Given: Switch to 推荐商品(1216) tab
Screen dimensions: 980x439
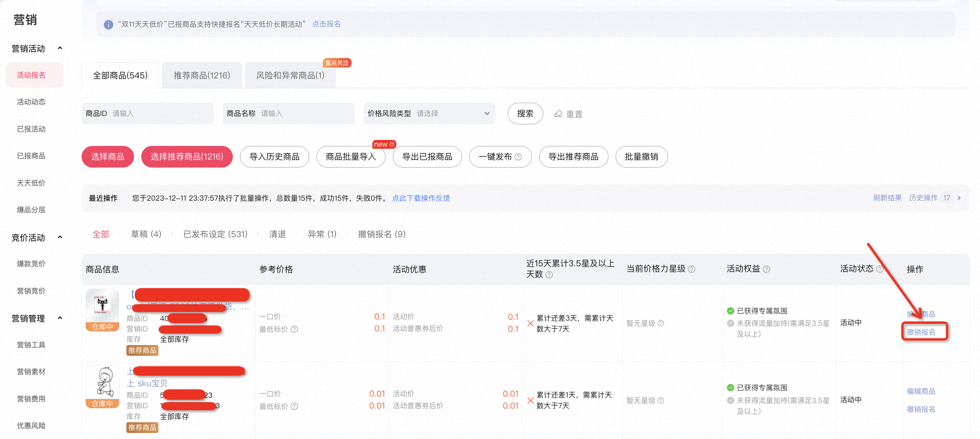Looking at the screenshot, I should click(202, 75).
